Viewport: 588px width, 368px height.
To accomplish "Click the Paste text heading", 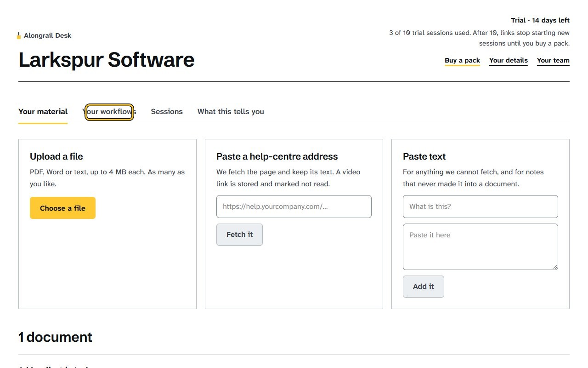I will pyautogui.click(x=424, y=156).
